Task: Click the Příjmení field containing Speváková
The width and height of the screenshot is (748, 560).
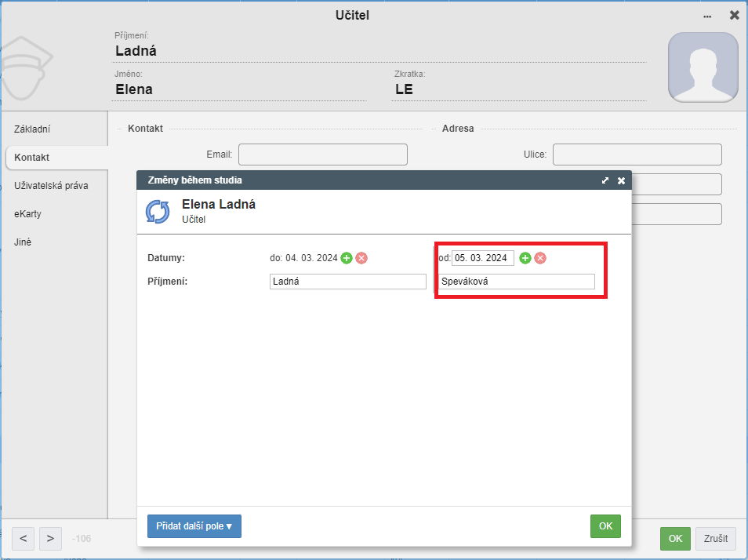Action: (x=517, y=282)
